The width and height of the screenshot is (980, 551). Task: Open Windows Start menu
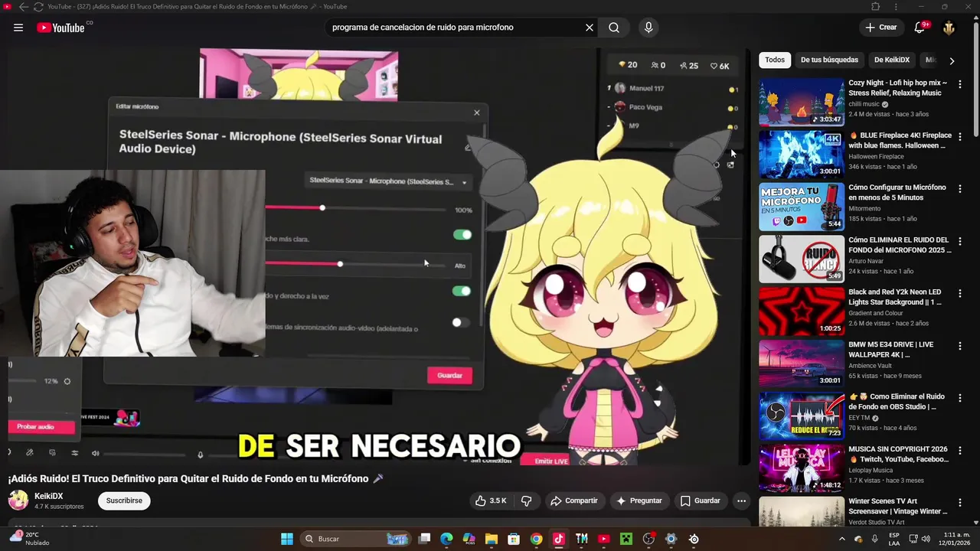pos(286,539)
